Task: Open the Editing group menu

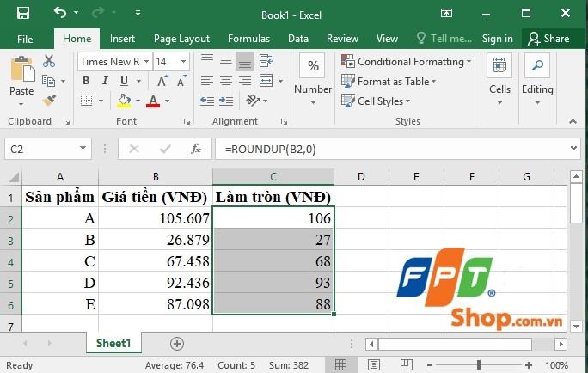Action: point(537,79)
